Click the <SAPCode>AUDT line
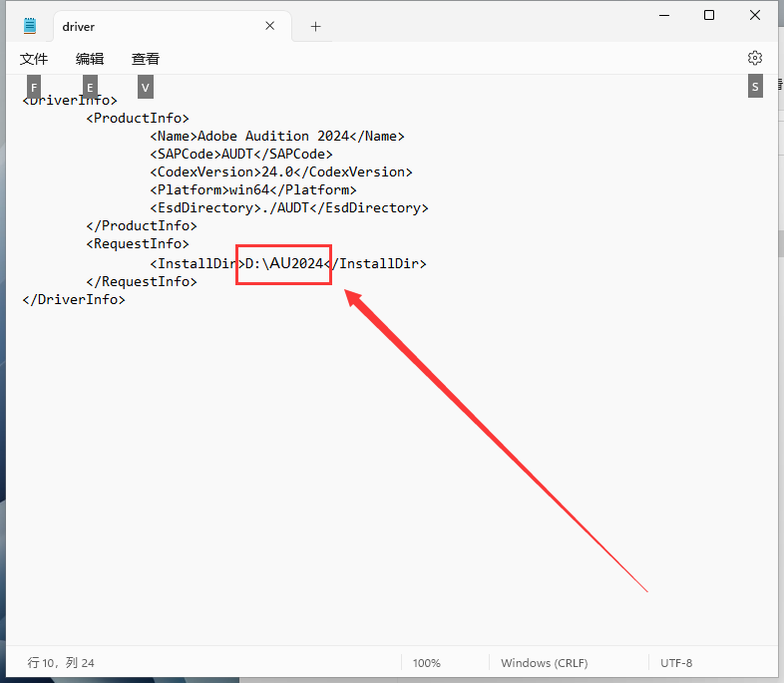The image size is (784, 683). pos(241,154)
